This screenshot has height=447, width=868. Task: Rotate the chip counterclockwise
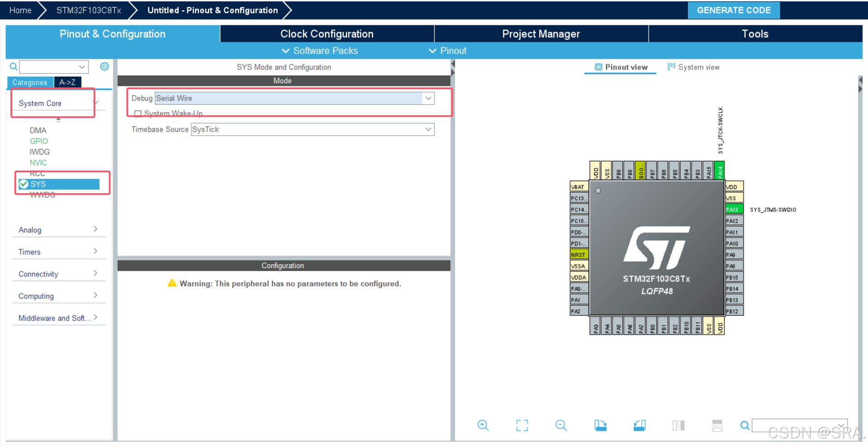tap(639, 425)
